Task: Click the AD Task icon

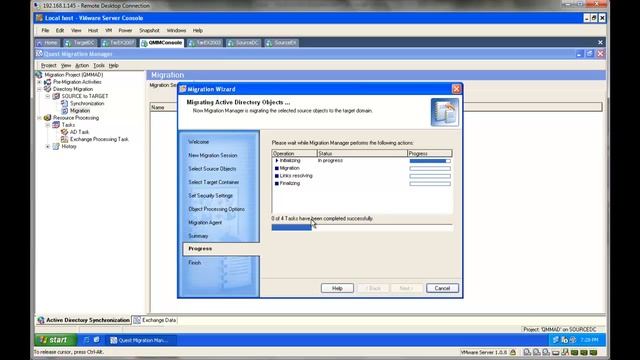Action: 64,132
